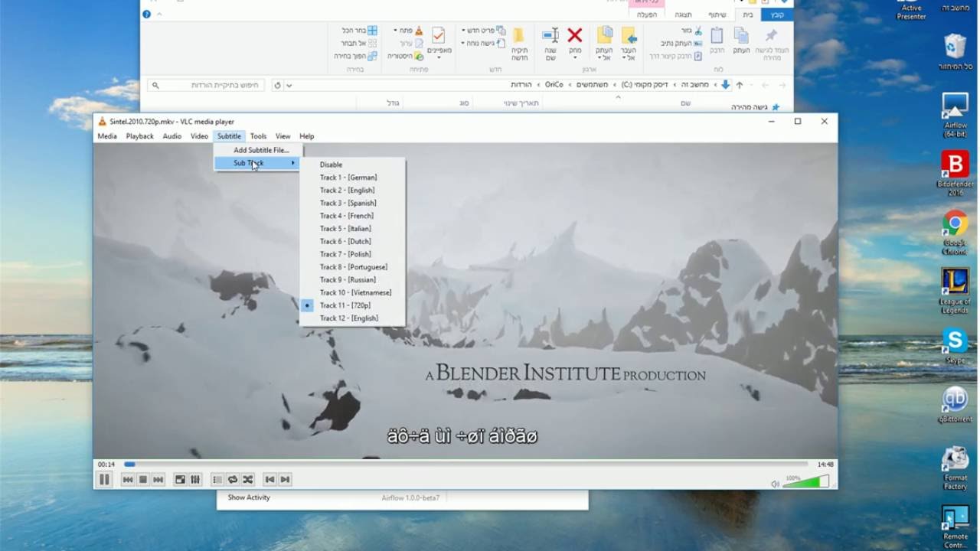
Task: Click Explorer refresh button beside address bar
Action: (277, 85)
